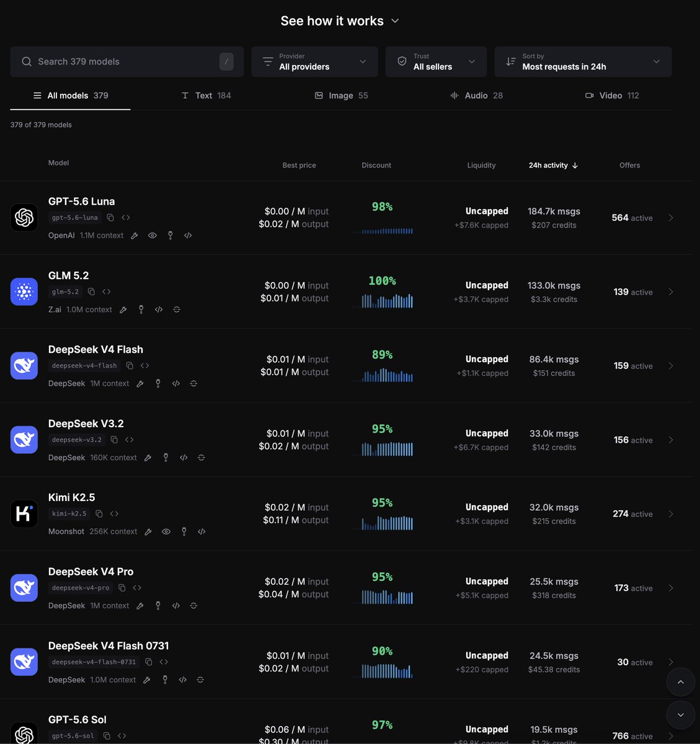The width and height of the screenshot is (700, 744).
Task: Switch to the Image 55 tab
Action: (x=341, y=95)
